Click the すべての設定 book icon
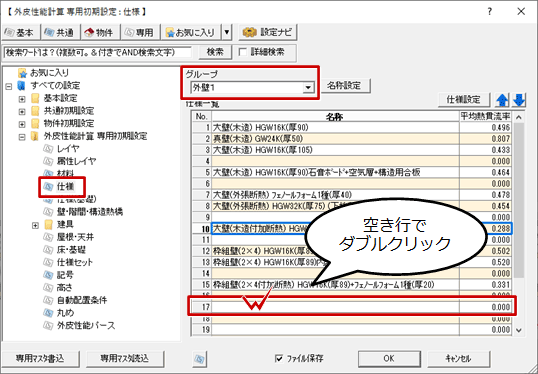 click(x=21, y=85)
